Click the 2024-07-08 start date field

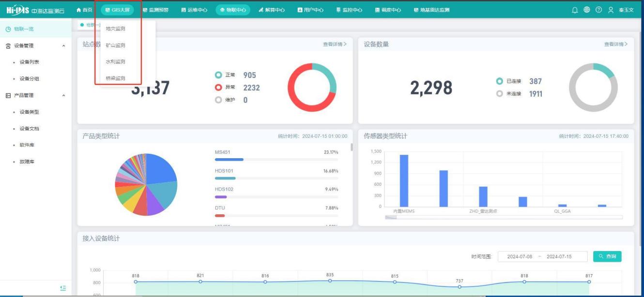[519, 256]
